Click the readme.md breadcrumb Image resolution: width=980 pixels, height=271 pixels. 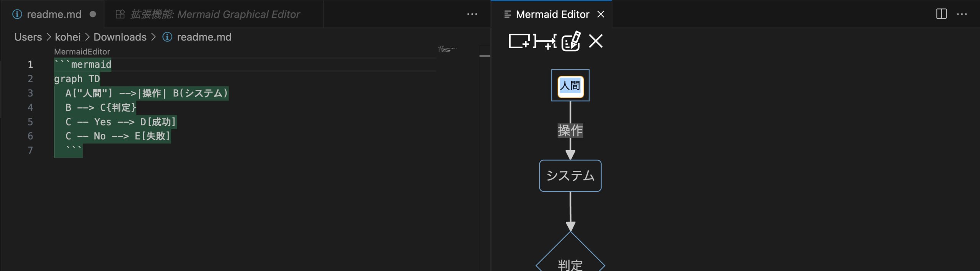(x=204, y=37)
